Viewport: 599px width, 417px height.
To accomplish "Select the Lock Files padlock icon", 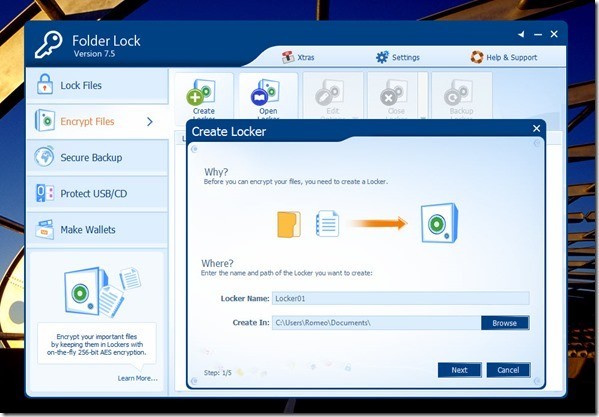I will pyautogui.click(x=45, y=84).
